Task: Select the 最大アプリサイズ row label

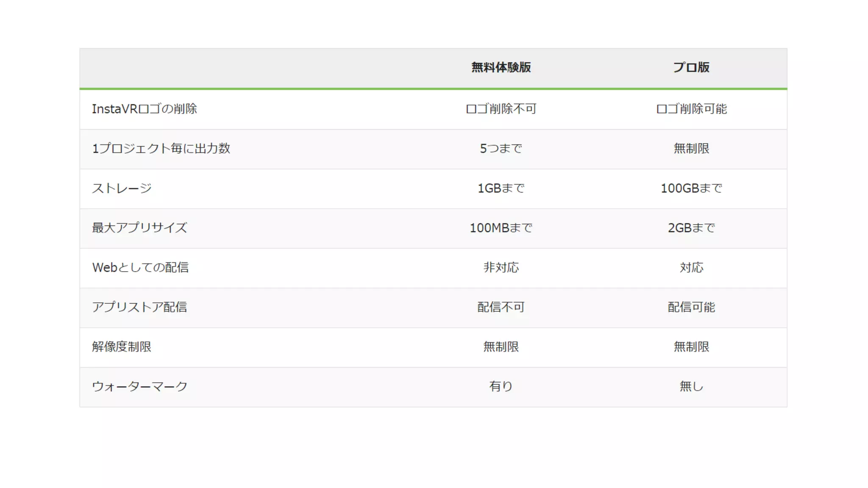Action: point(139,228)
